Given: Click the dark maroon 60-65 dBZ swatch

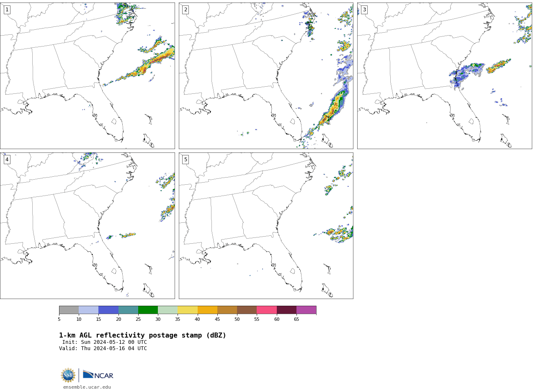Looking at the screenshot, I should coord(286,310).
